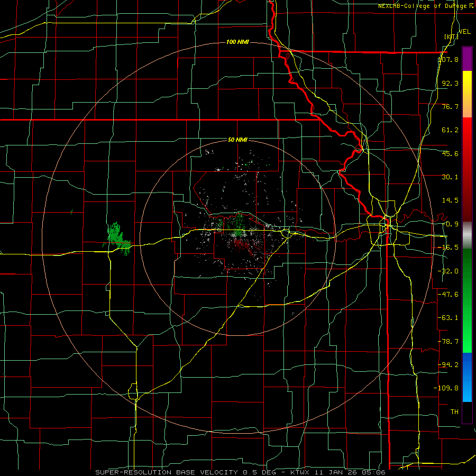The width and height of the screenshot is (476, 476).
Task: Select the -78.7 scale value
Action: coord(448,342)
